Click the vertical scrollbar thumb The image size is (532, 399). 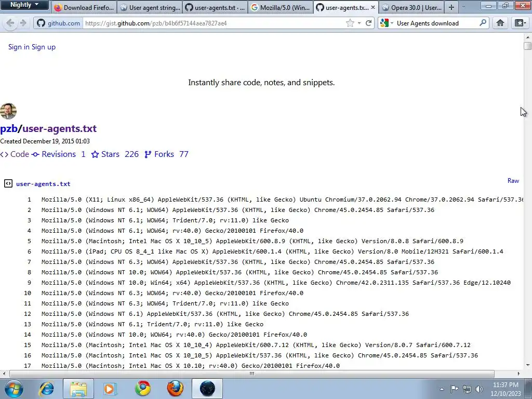528,46
